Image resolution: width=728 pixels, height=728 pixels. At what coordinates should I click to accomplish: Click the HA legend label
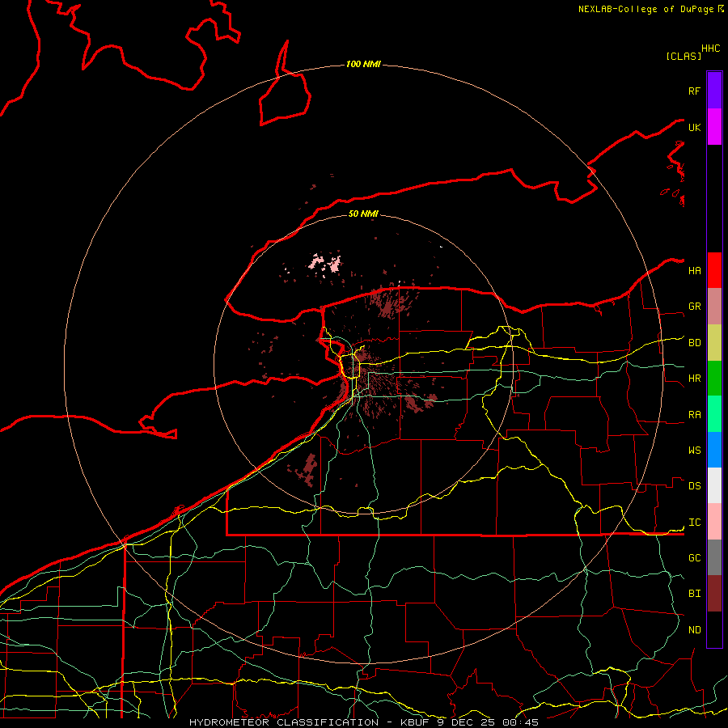[694, 271]
